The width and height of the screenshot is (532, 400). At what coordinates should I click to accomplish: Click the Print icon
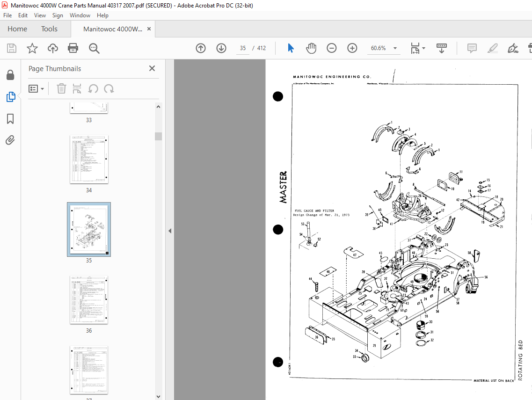(x=73, y=48)
